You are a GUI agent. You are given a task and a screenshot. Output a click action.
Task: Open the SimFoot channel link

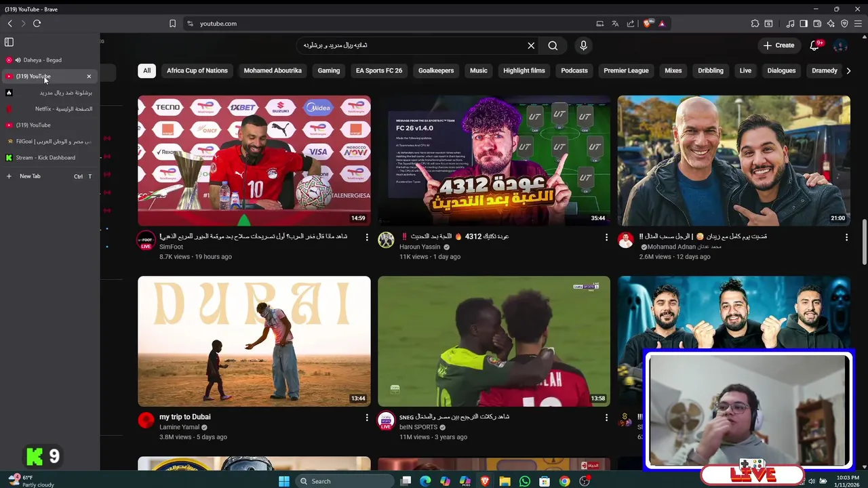(x=171, y=247)
